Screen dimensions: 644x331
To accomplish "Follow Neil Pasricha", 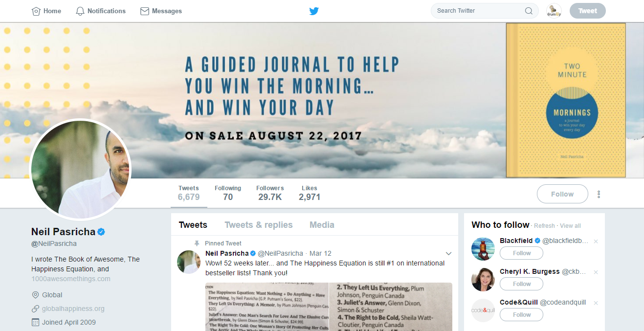I will click(x=562, y=194).
